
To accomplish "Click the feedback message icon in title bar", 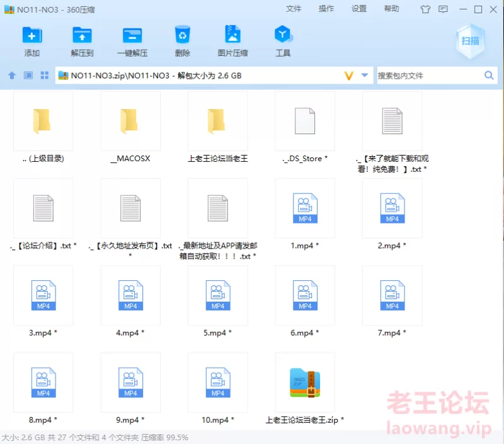I will [444, 9].
